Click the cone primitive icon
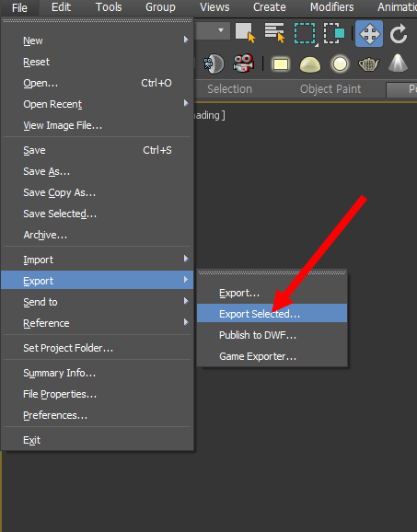417x532 pixels. [398, 64]
